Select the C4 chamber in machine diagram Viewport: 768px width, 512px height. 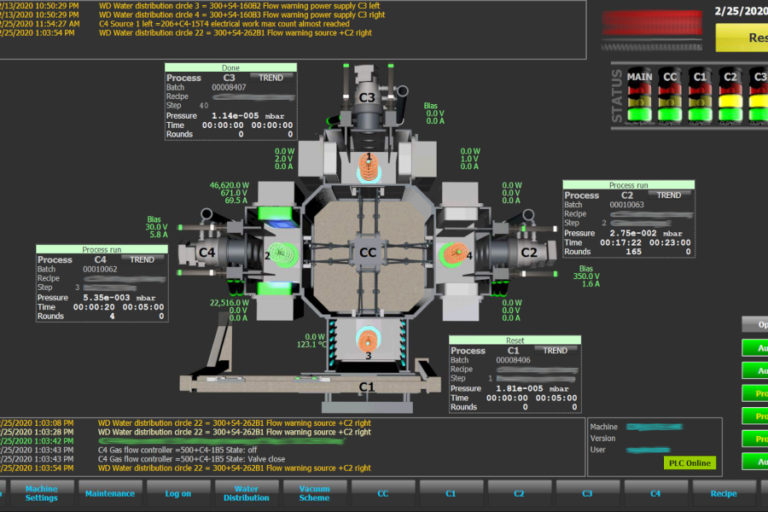point(207,253)
